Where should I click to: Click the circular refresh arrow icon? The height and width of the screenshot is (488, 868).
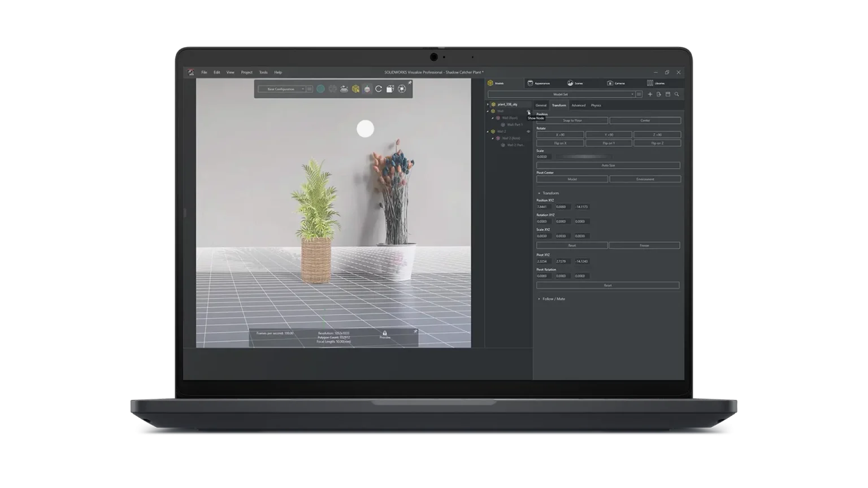tap(379, 89)
